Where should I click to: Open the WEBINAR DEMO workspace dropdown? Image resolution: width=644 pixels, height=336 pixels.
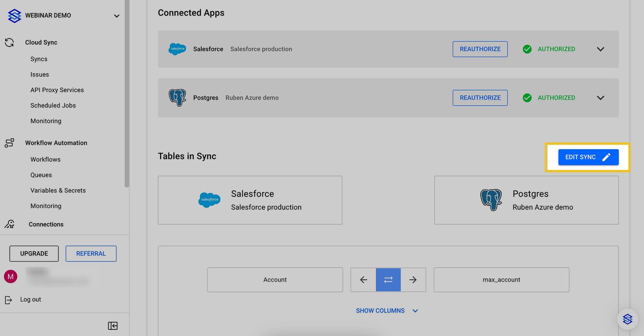coord(117,16)
